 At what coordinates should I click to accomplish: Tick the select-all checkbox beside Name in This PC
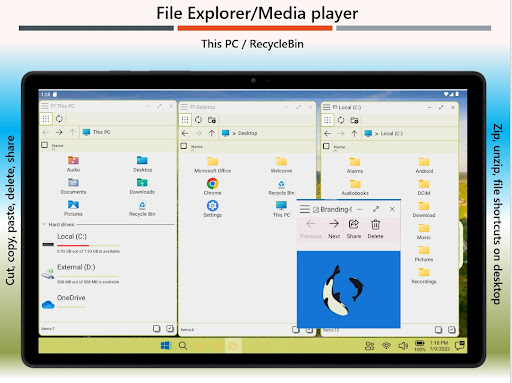[x=44, y=145]
